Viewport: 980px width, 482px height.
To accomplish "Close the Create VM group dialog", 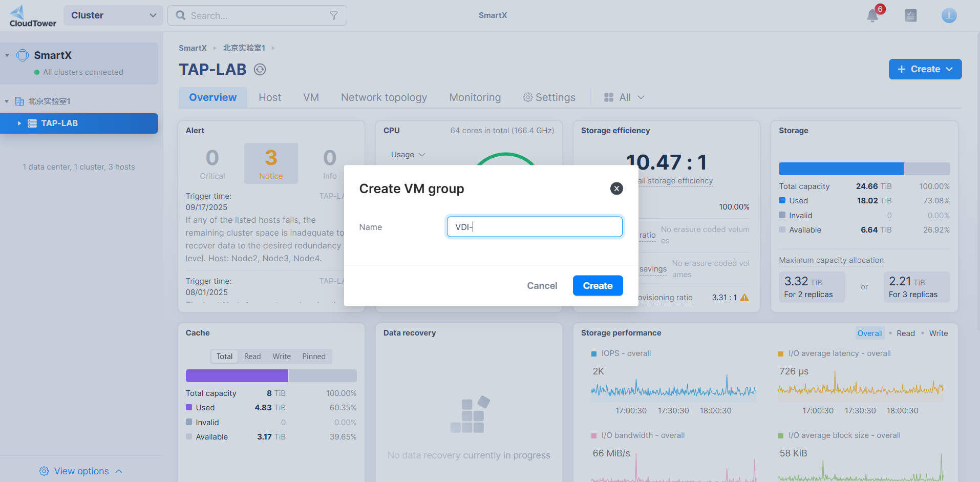I will (616, 188).
